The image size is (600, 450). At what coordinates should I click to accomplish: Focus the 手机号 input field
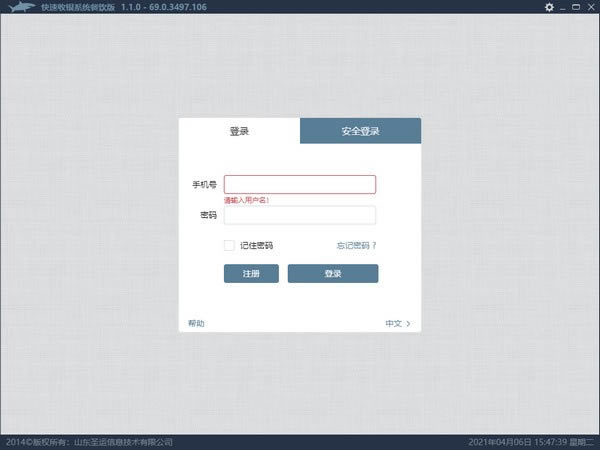(x=300, y=184)
